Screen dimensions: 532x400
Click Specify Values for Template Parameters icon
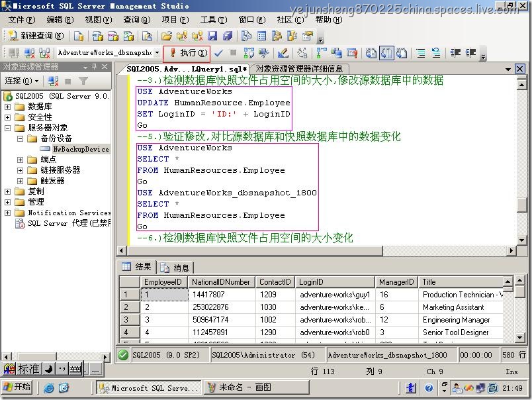pyautogui.click(x=302, y=53)
